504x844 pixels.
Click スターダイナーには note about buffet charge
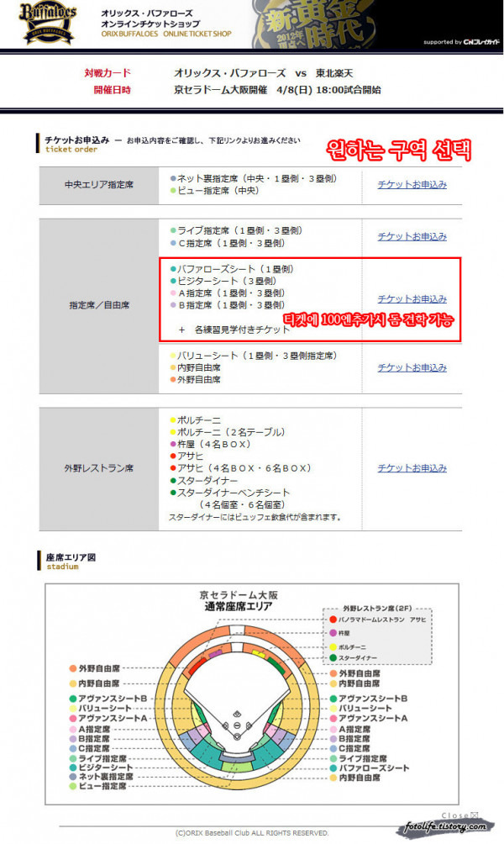pos(255,517)
